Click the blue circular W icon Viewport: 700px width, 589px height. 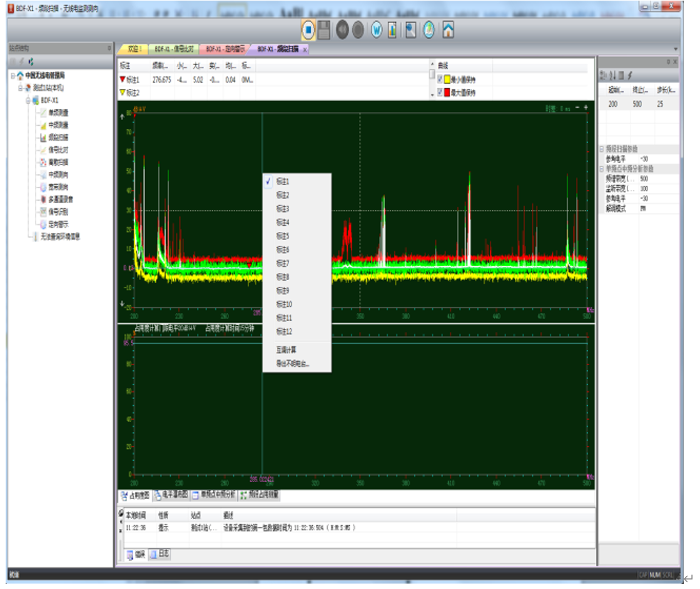click(x=376, y=30)
